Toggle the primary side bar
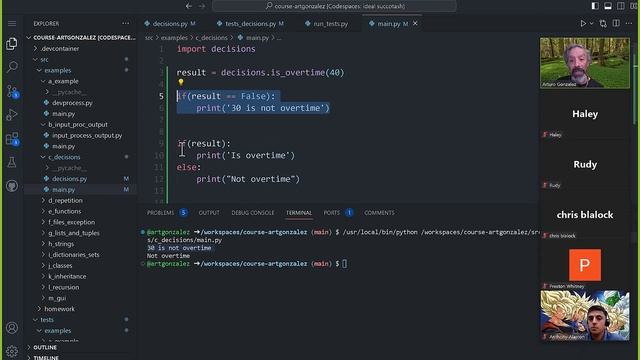 [595, 6]
